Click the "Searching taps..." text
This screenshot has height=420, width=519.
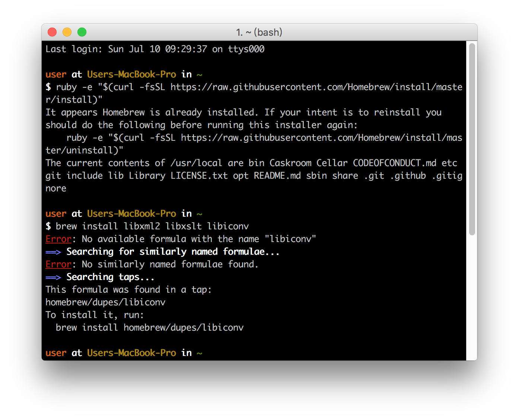pos(110,277)
